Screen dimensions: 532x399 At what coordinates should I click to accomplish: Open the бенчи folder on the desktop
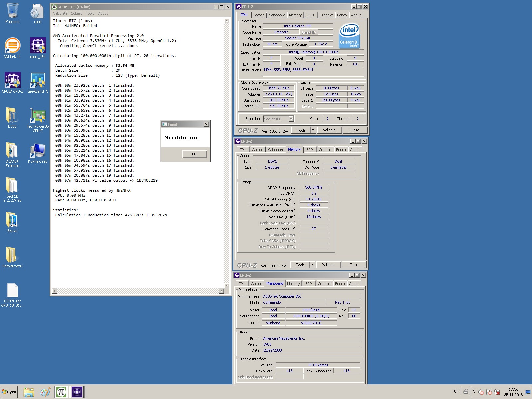point(12,223)
